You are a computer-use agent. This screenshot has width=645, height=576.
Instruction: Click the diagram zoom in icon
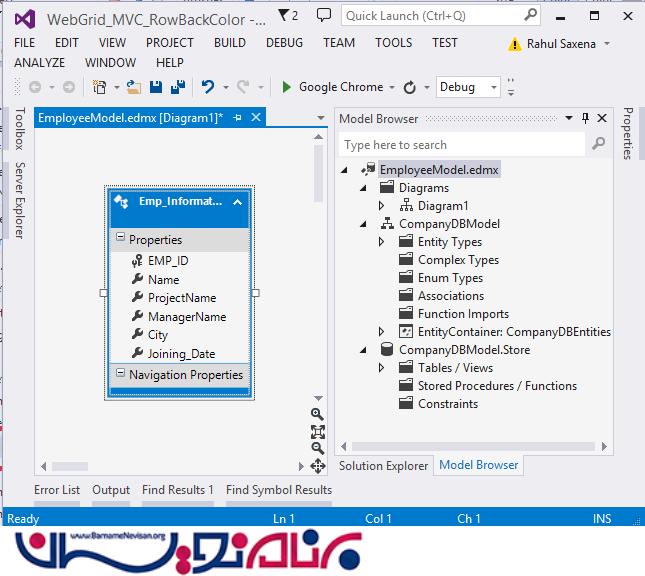pos(318,414)
